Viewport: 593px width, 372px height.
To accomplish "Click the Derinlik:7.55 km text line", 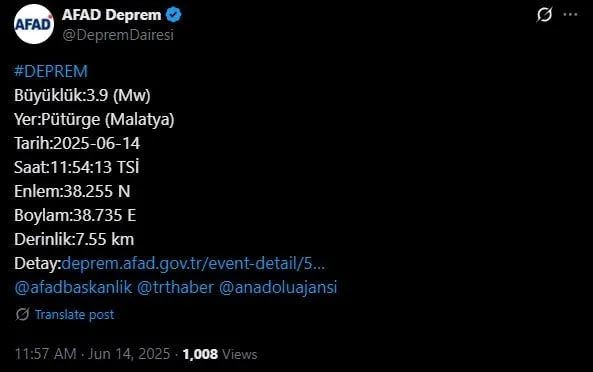I will coord(74,239).
